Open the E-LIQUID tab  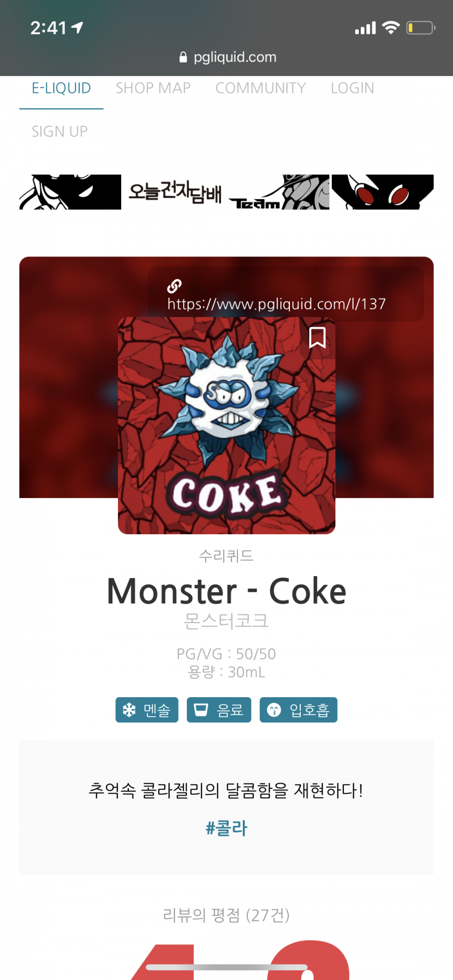(x=61, y=88)
